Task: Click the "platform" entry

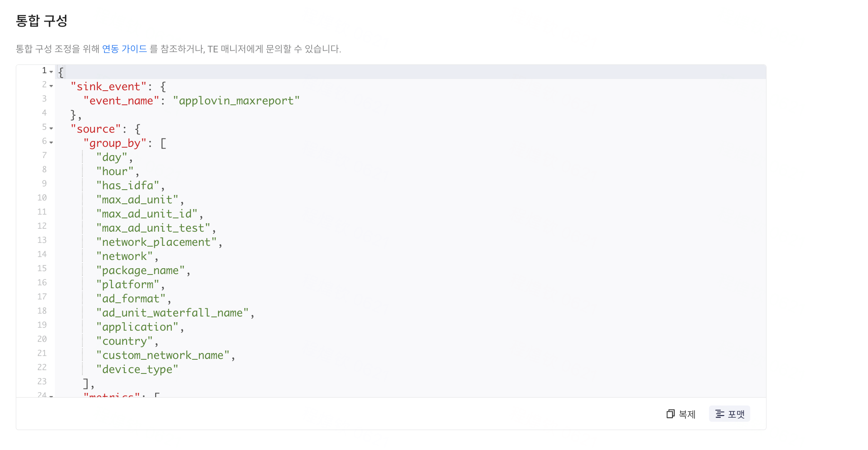Action: pos(128,284)
